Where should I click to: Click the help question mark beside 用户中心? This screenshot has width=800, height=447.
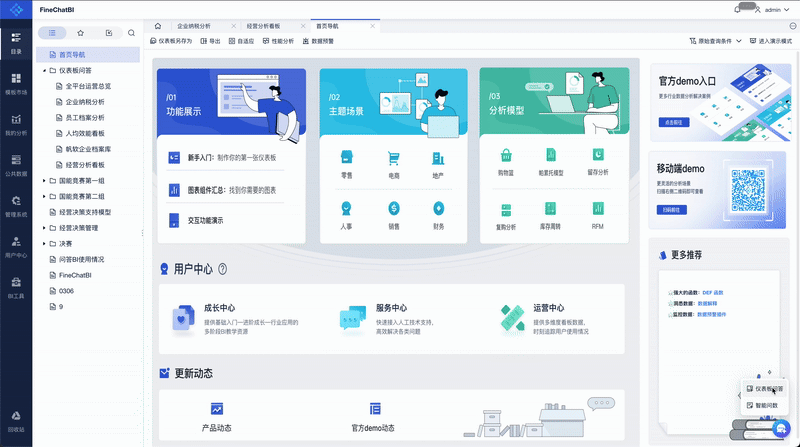222,269
